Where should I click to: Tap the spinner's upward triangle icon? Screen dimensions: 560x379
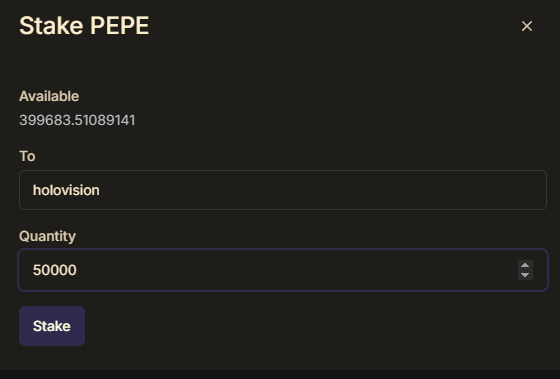click(525, 265)
